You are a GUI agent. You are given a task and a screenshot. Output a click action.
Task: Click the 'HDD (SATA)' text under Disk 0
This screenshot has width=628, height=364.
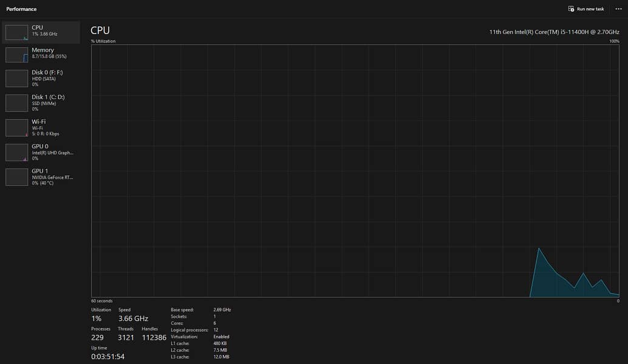(44, 79)
